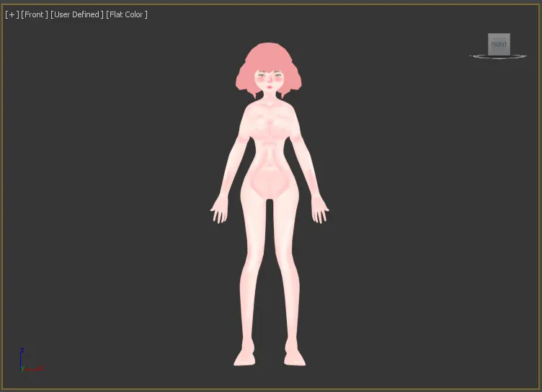This screenshot has height=392, width=542.
Task: Click the blue Z axis of the world tripod
Action: tap(22, 355)
